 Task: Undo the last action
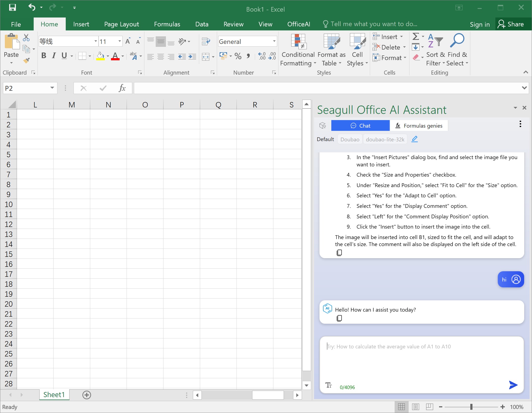pos(32,8)
